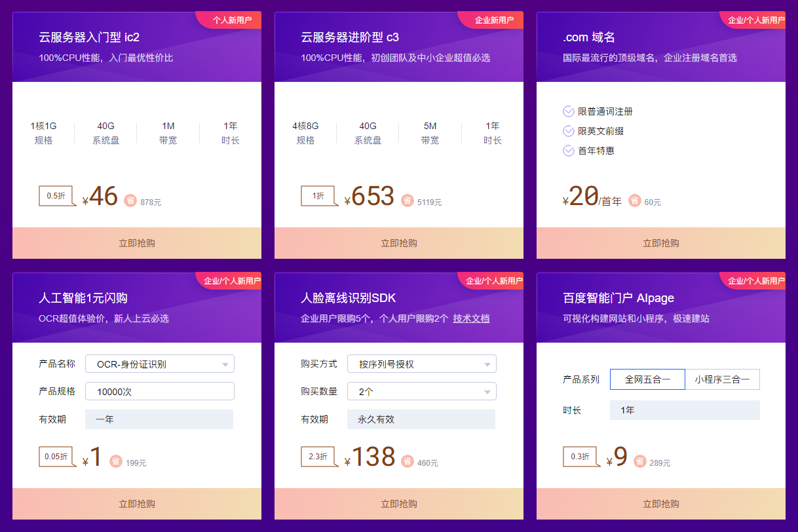Click 立即抢购 on 百度智能门户 AIpage card
Image resolution: width=798 pixels, height=532 pixels.
point(661,504)
